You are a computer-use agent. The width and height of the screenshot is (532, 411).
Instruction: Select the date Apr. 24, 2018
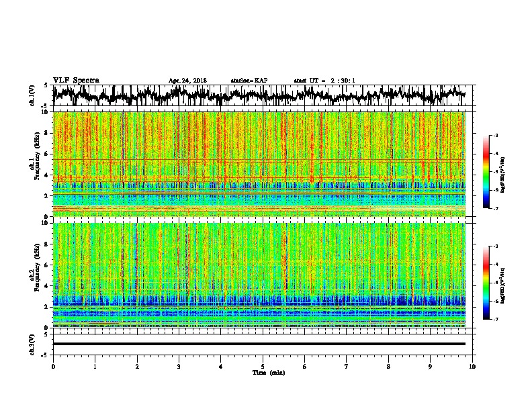(x=187, y=81)
